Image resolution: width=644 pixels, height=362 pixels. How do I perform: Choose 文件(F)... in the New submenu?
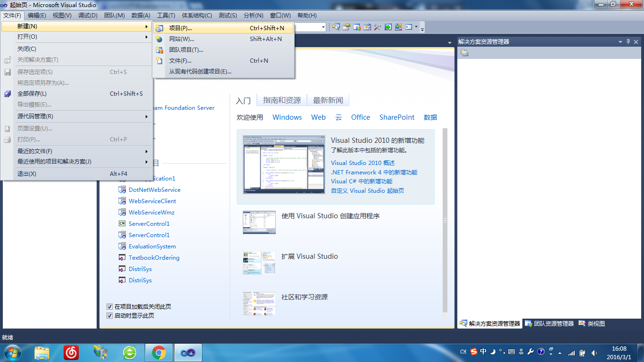click(x=223, y=61)
